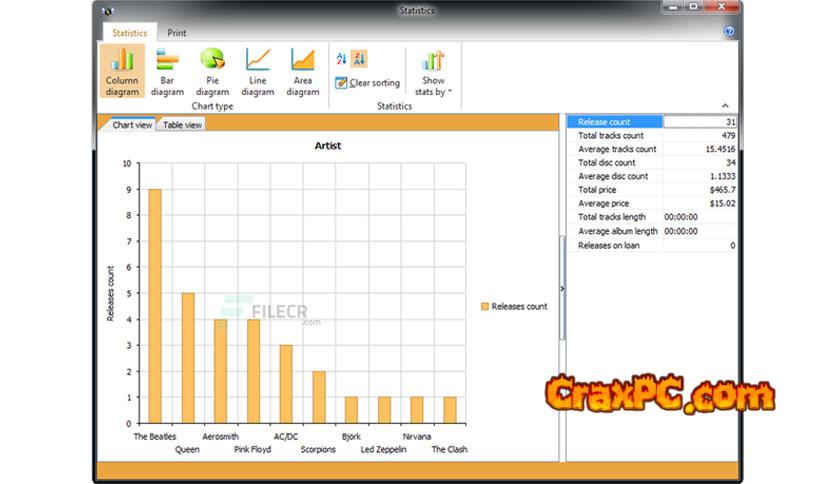The width and height of the screenshot is (836, 484).
Task: Switch to the Bar diagram chart type
Action: pos(167,71)
